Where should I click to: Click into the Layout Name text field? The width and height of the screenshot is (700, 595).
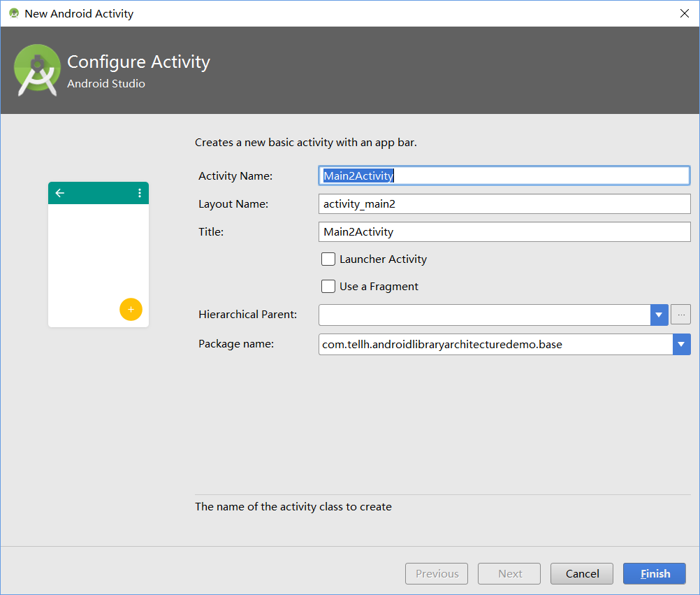coord(504,203)
